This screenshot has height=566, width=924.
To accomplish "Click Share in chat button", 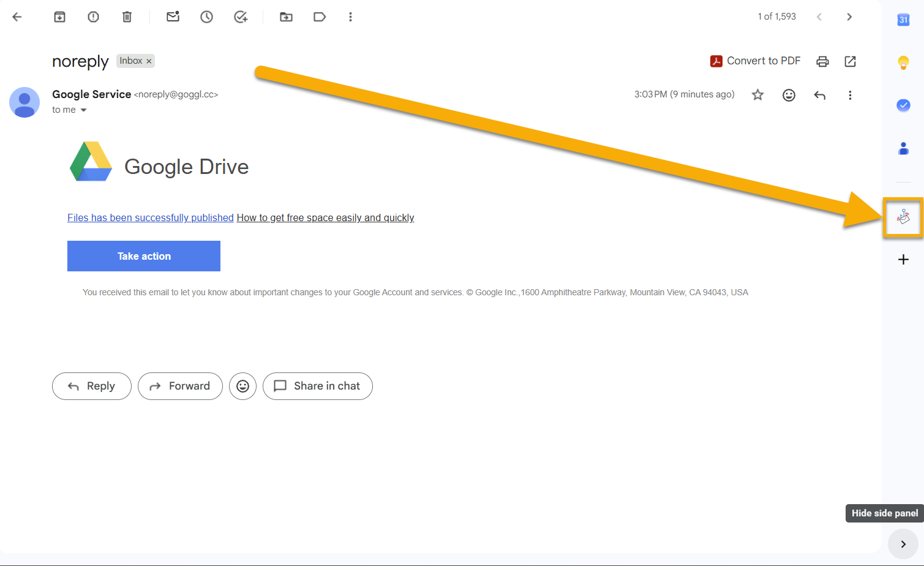I will (x=318, y=386).
